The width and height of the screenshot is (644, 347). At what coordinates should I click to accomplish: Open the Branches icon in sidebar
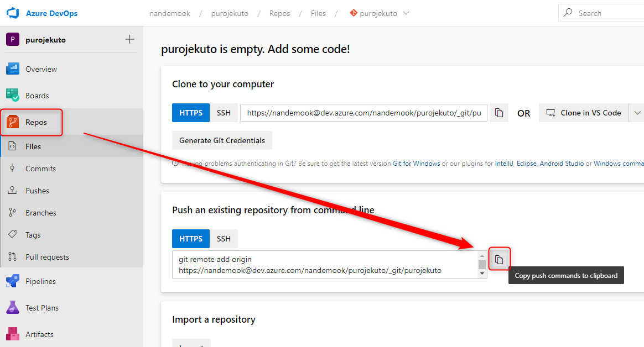point(12,213)
